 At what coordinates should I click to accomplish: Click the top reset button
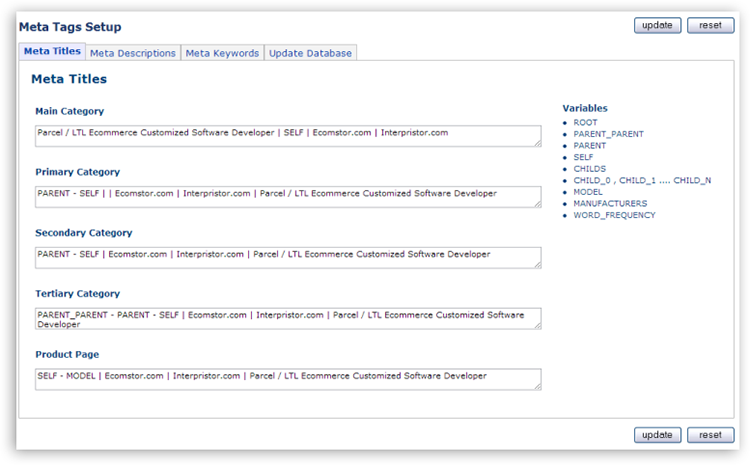(710, 25)
